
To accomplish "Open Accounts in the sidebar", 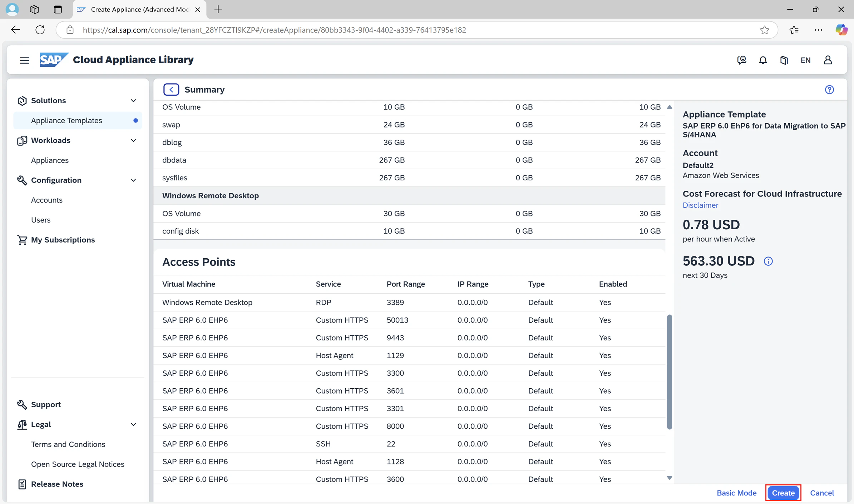I will tap(47, 200).
